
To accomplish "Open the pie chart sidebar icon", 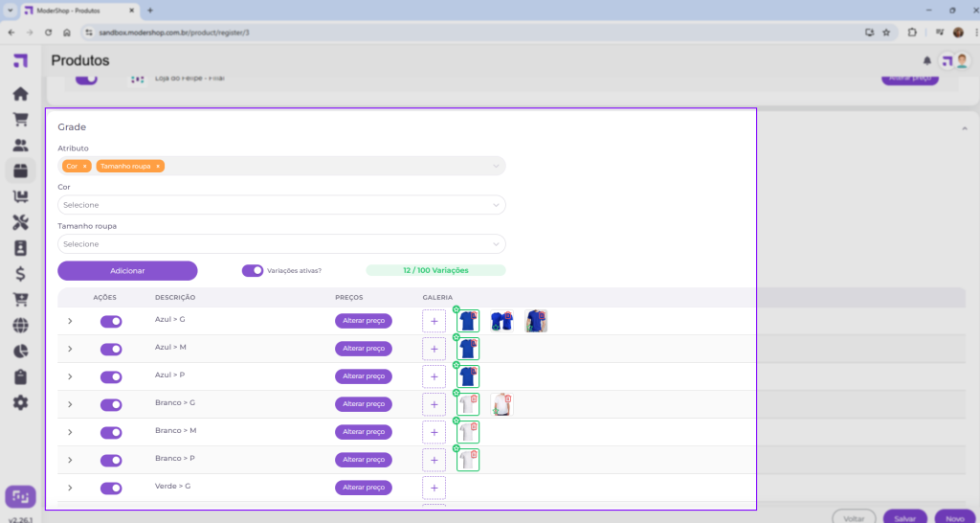I will click(x=19, y=351).
